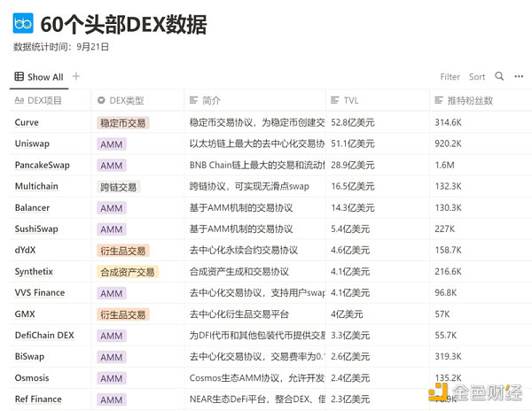The height and width of the screenshot is (411, 532).
Task: Click the AMM tag for SushiSwap
Action: [x=112, y=229]
